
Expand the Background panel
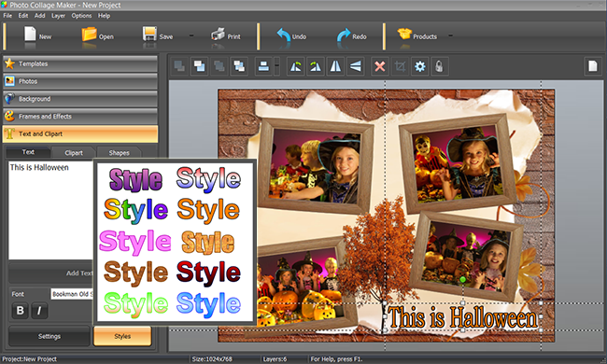(80, 99)
